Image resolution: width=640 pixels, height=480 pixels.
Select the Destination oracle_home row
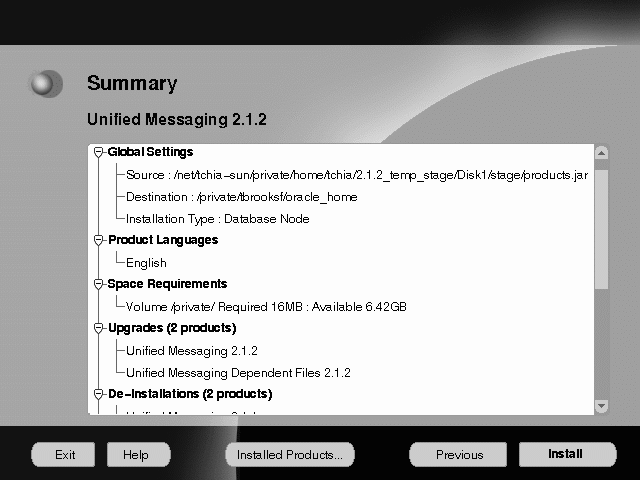point(242,197)
